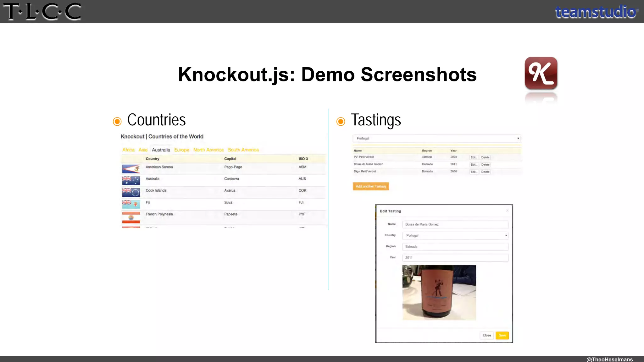This screenshot has width=644, height=362.
Task: Click the Name field in Edit Tasting
Action: pyautogui.click(x=455, y=224)
